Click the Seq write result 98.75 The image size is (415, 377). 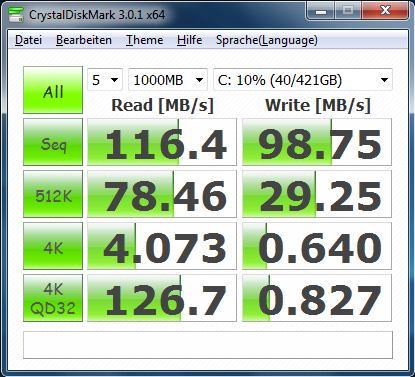(x=317, y=142)
